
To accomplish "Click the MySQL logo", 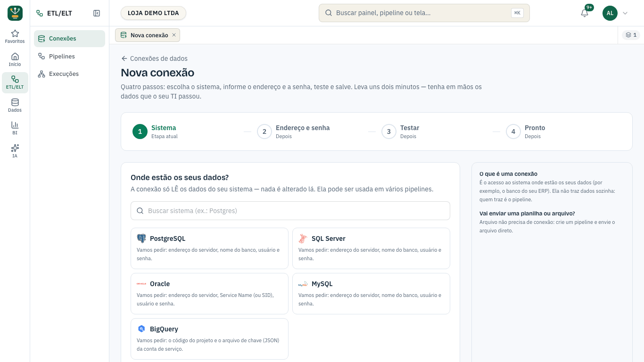I will (x=303, y=284).
